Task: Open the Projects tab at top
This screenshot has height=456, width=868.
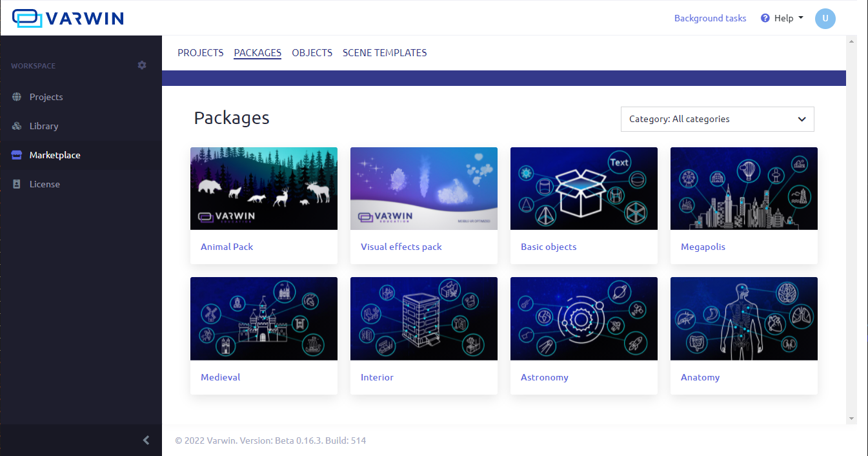Action: [x=200, y=53]
